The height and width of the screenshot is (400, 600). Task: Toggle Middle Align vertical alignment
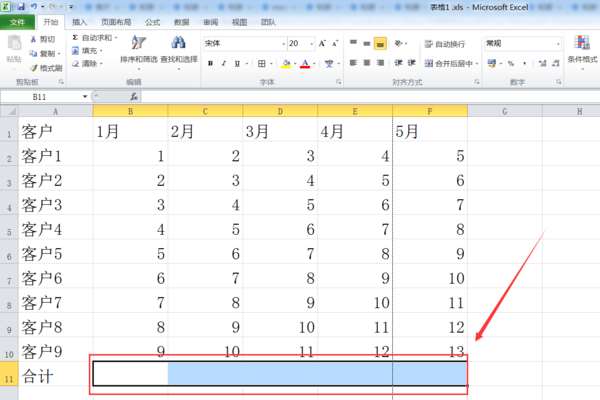click(367, 43)
